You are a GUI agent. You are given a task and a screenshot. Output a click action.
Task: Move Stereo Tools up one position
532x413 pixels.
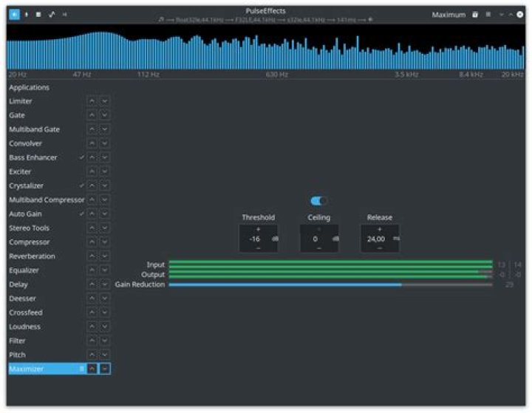[92, 228]
